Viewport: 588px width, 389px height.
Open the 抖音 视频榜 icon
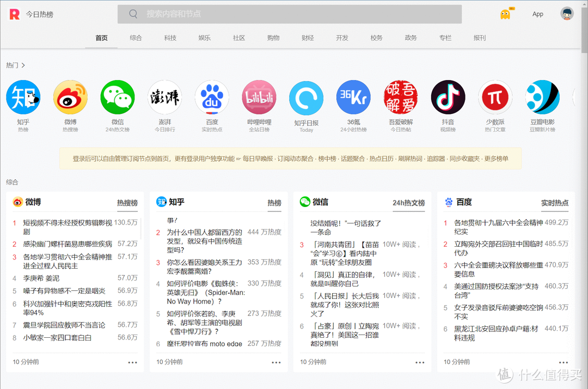[x=448, y=98]
